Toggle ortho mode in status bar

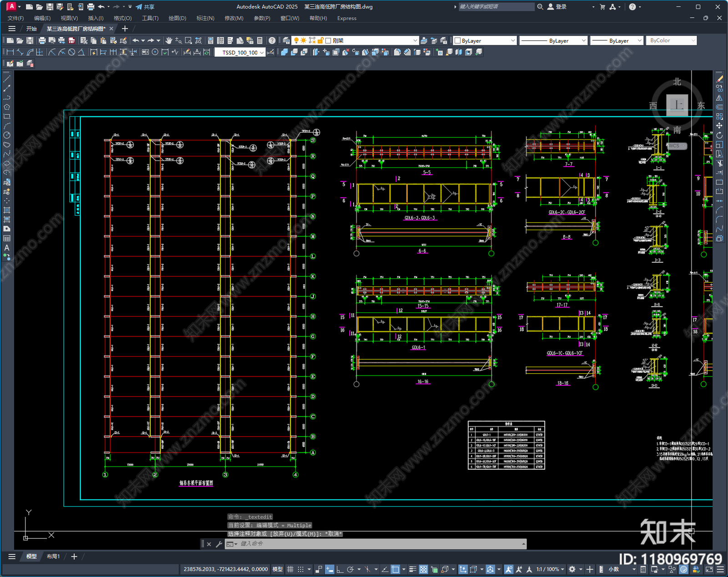coord(340,569)
